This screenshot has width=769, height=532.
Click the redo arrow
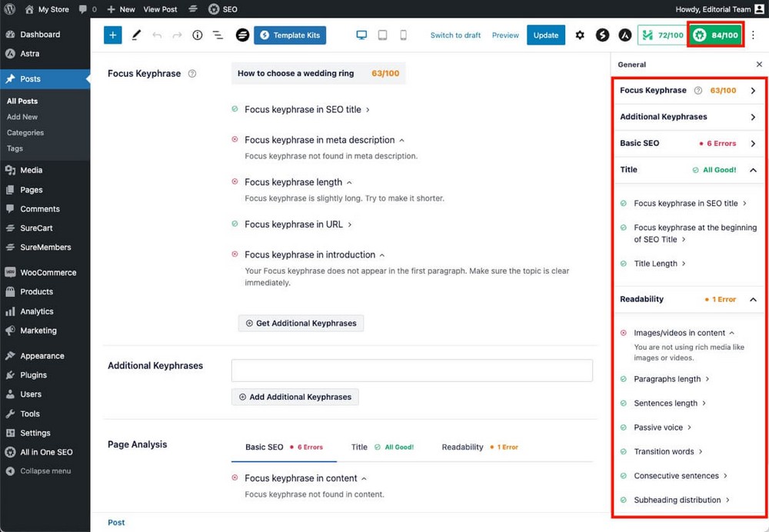(177, 35)
